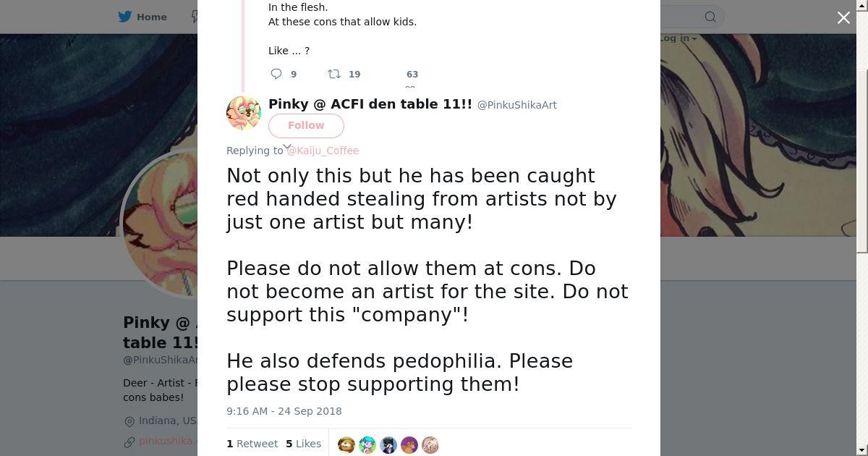Follow PinkuShikaArt with the Follow button

tap(306, 125)
